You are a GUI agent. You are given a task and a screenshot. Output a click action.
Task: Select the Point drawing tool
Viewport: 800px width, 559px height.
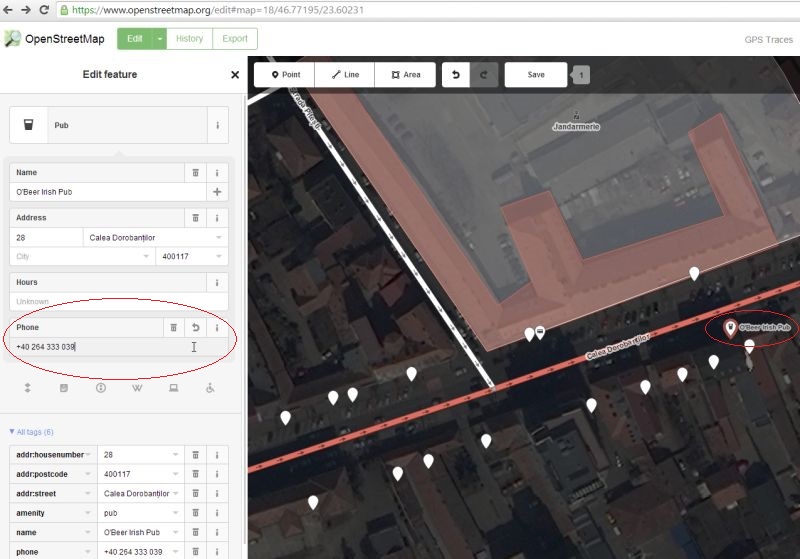(x=285, y=75)
